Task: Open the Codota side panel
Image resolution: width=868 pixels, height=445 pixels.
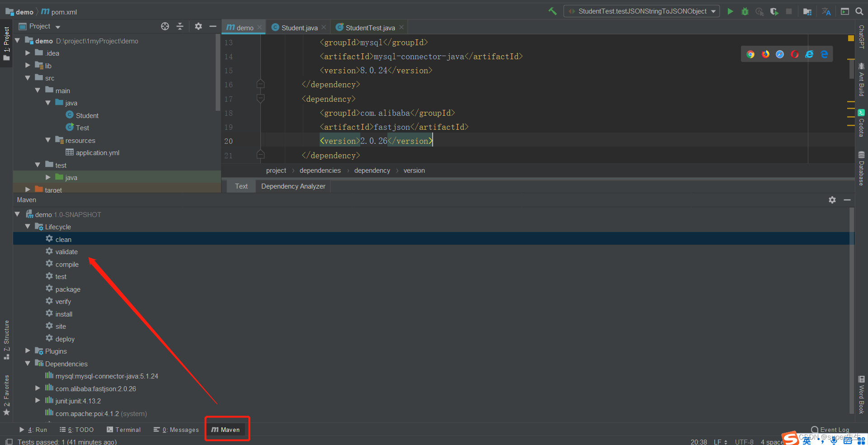Action: click(862, 123)
